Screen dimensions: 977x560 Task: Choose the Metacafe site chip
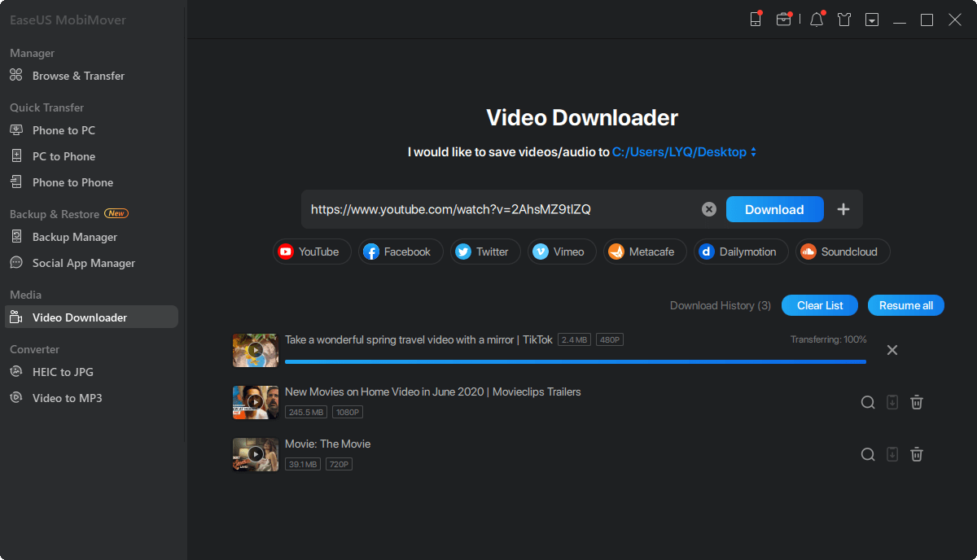point(645,252)
